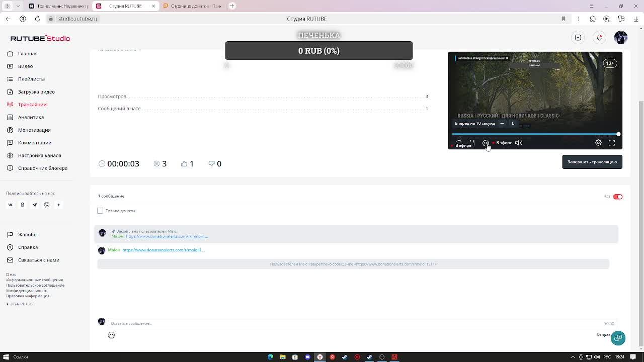Check the Только донаты checkbox

[x=100, y=211]
